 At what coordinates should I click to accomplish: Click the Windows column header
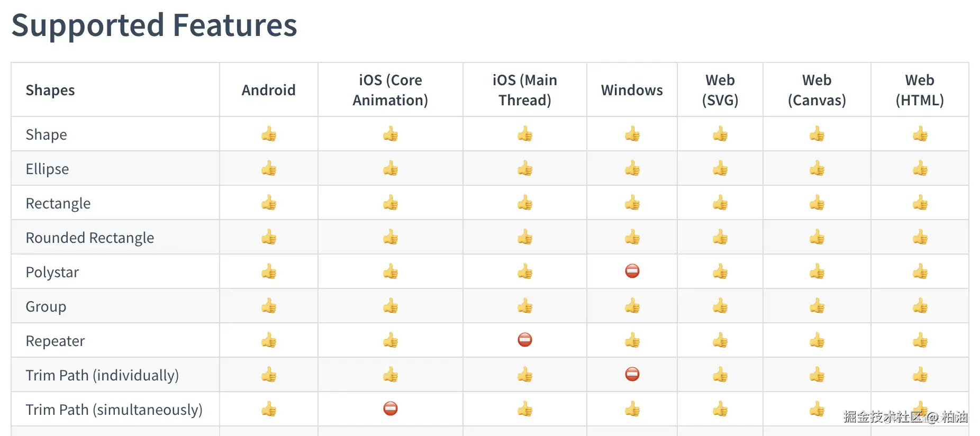[x=632, y=90]
